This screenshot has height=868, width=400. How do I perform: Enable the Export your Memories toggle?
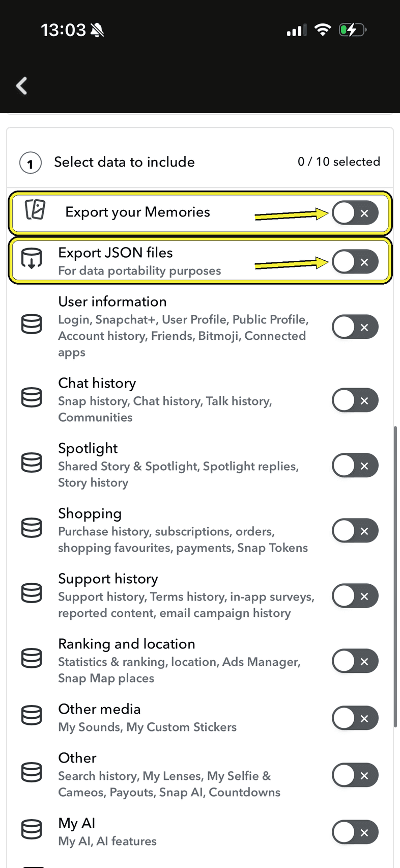tap(355, 213)
